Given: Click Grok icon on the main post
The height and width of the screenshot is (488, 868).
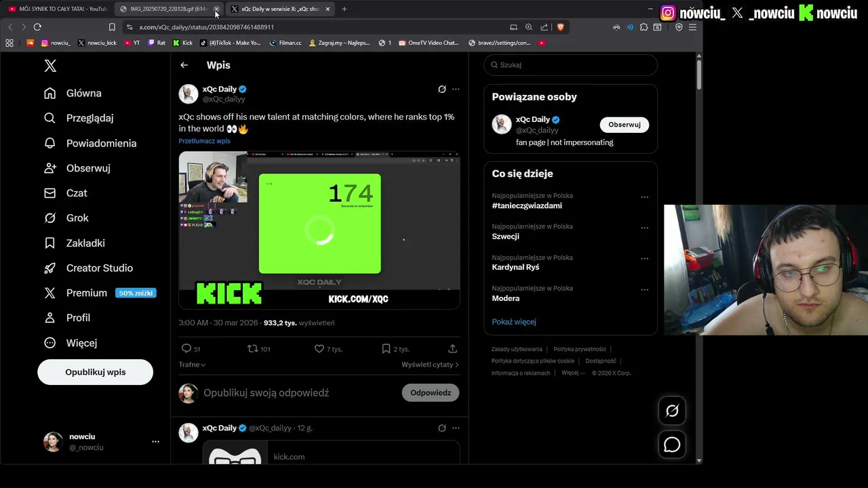Looking at the screenshot, I should coord(442,89).
